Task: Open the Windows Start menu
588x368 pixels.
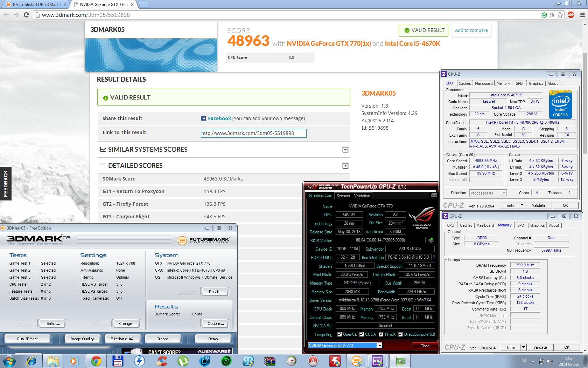Action: click(8, 361)
